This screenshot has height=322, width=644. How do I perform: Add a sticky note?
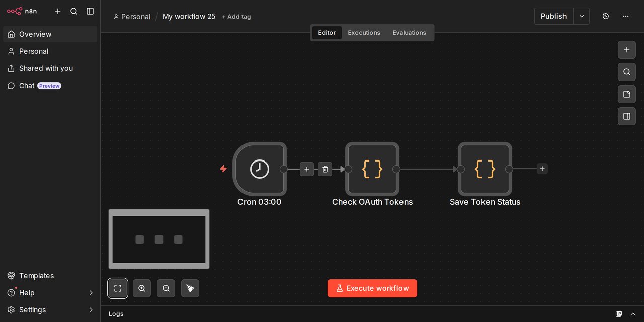[627, 94]
